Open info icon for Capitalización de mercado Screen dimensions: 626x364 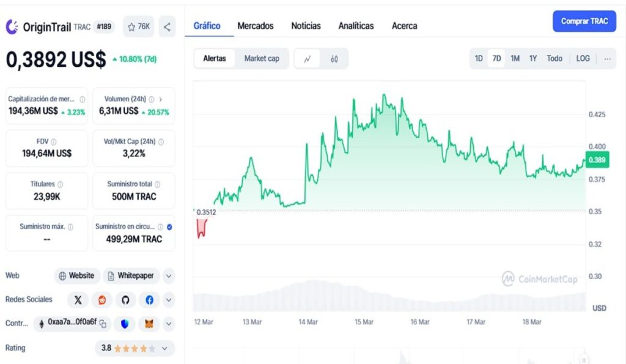click(x=83, y=100)
